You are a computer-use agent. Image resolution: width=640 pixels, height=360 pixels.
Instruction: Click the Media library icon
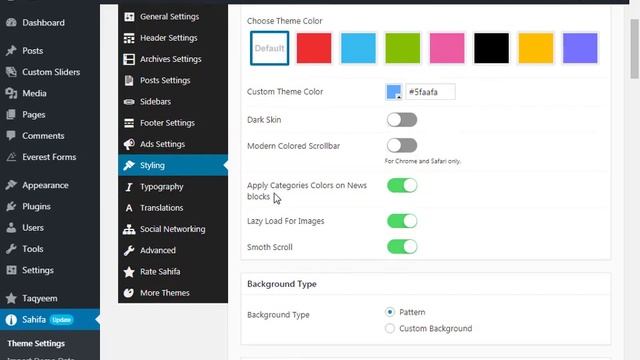[x=11, y=93]
